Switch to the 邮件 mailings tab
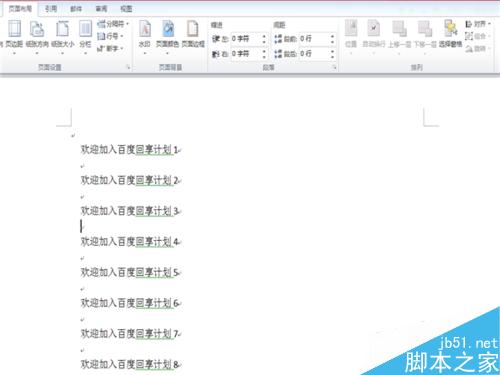This screenshot has width=500, height=375. (76, 9)
